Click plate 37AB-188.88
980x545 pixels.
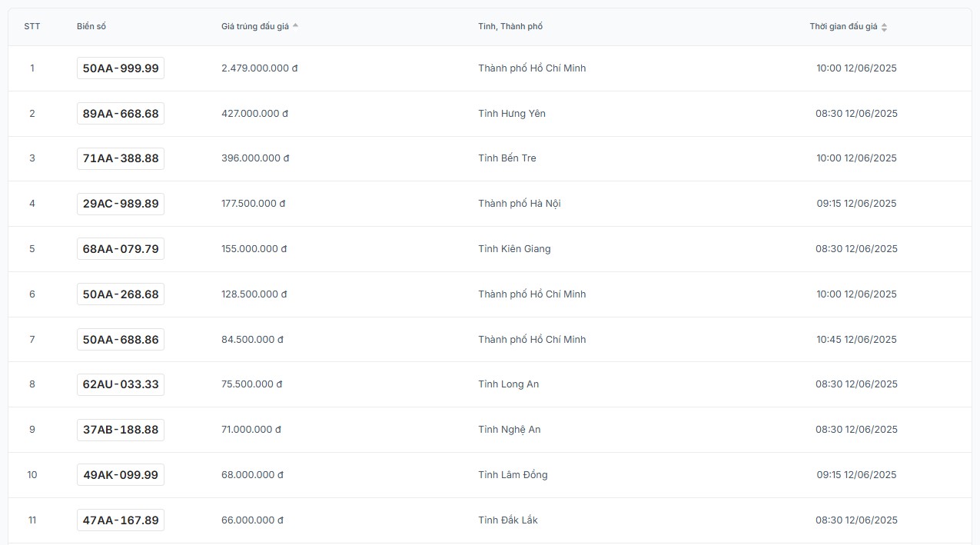click(121, 430)
